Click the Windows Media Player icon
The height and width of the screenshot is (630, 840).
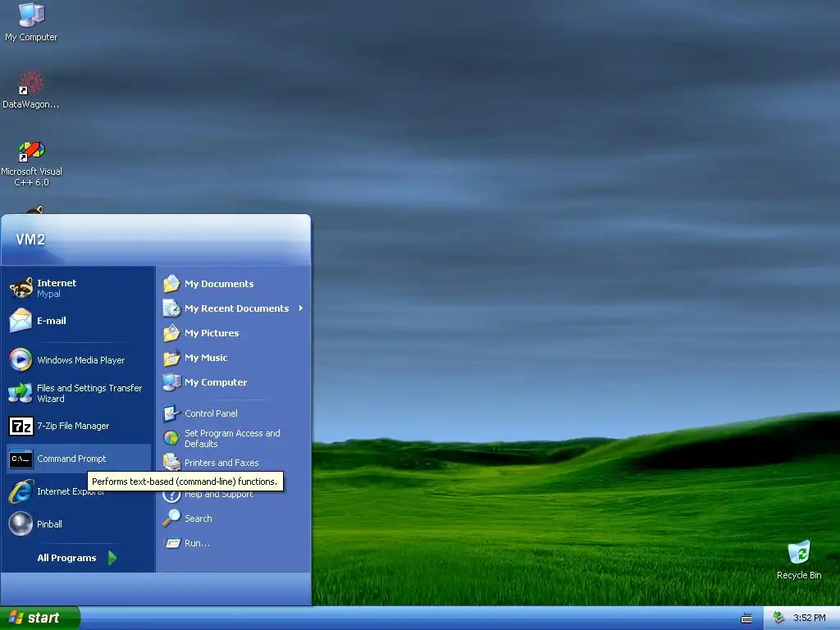pos(21,360)
